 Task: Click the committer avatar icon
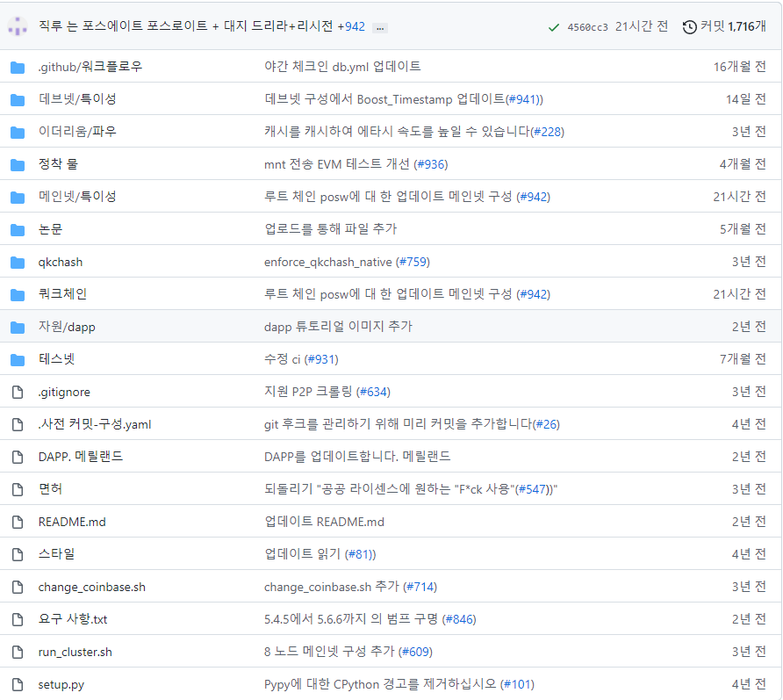point(18,26)
